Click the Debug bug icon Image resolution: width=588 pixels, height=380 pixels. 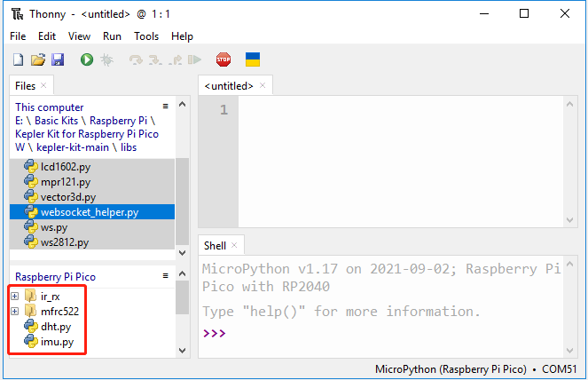point(107,59)
